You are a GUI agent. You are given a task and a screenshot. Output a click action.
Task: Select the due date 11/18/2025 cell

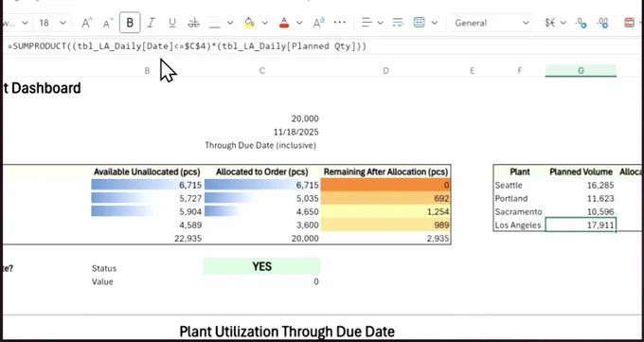point(262,132)
